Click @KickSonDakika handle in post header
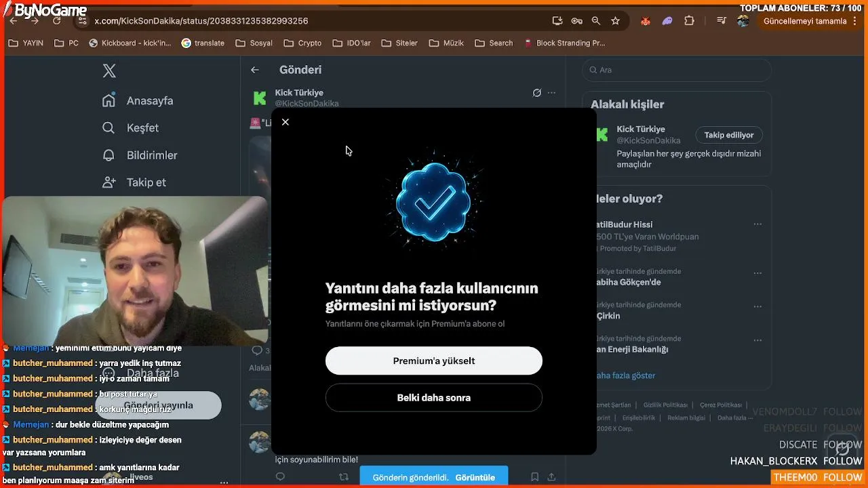 (x=307, y=104)
